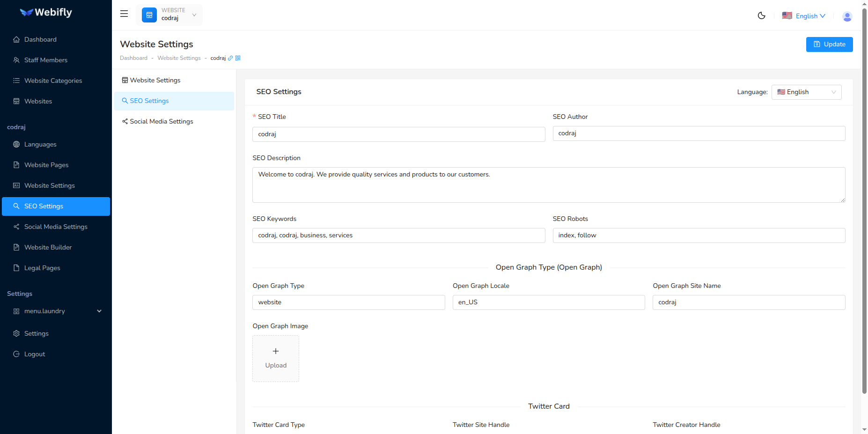Open codraj site via the link icon
This screenshot has height=434, width=868.
pos(230,58)
